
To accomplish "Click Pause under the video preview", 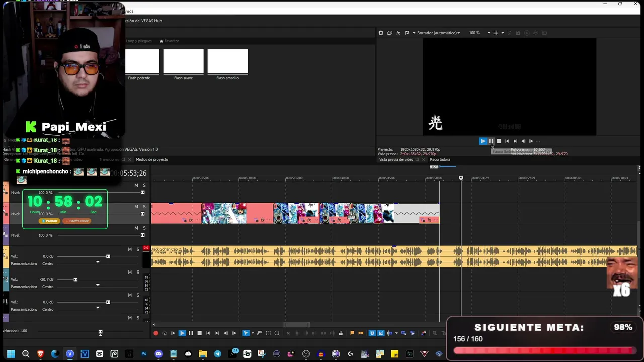I will pos(491,141).
